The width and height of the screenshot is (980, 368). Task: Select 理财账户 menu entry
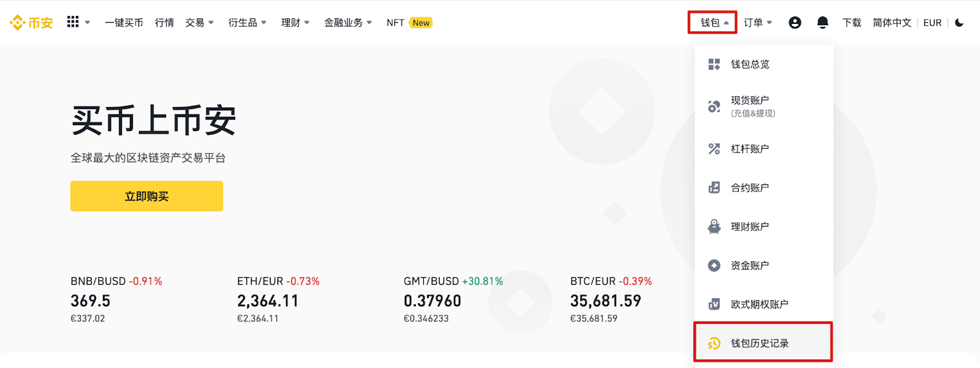point(764,227)
